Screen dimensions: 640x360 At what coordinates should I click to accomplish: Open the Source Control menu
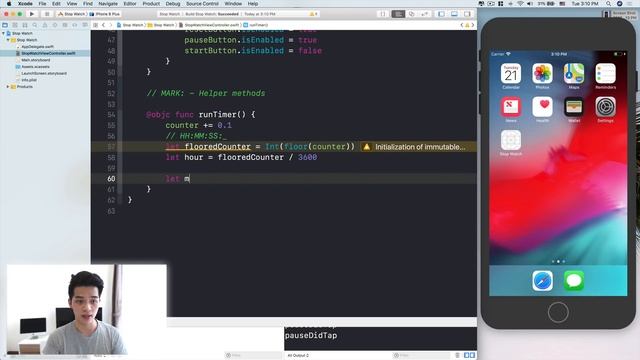tap(202, 4)
